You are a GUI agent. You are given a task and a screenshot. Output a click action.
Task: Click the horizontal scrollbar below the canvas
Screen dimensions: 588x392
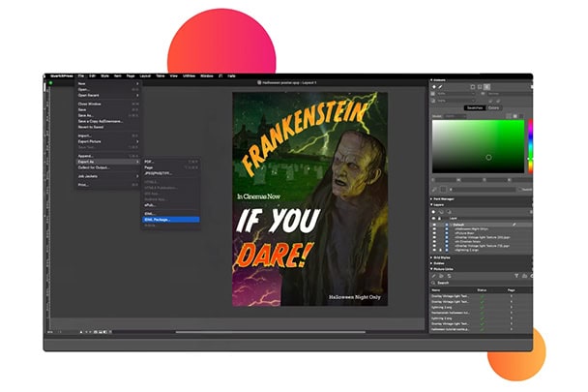[271, 332]
